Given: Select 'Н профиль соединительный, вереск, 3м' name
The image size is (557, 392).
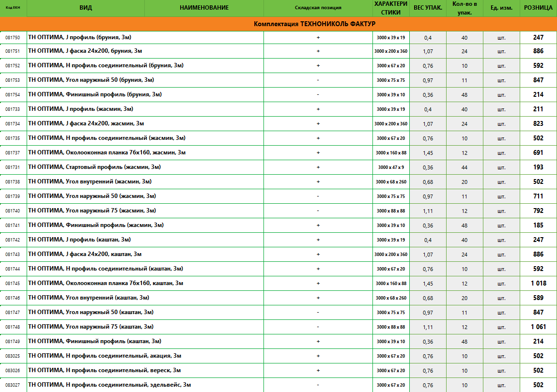Looking at the screenshot, I should point(123,370).
